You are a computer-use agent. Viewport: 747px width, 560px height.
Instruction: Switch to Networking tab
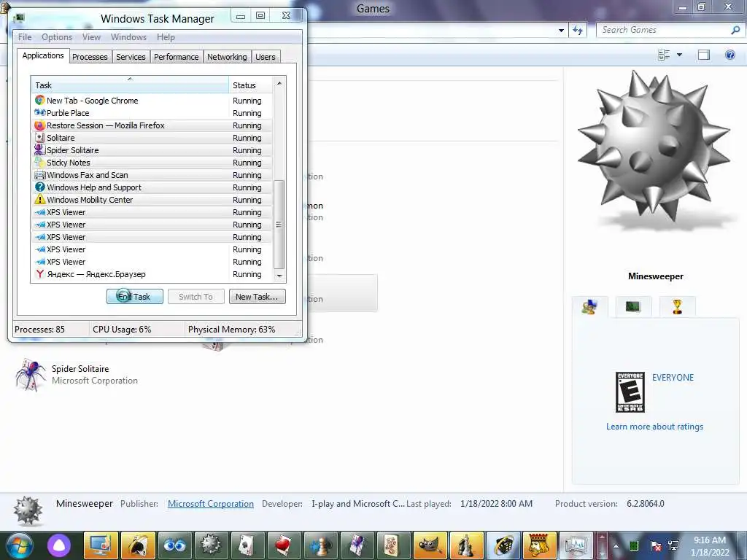pyautogui.click(x=228, y=57)
